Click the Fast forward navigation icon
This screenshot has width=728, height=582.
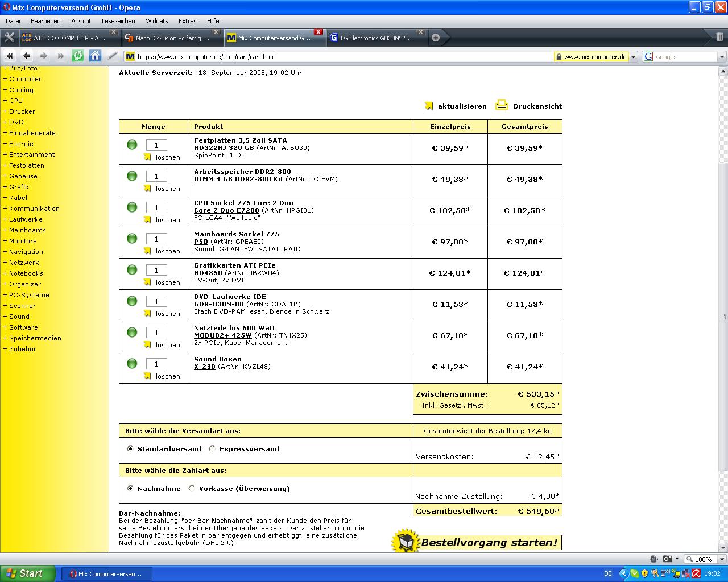(61, 56)
